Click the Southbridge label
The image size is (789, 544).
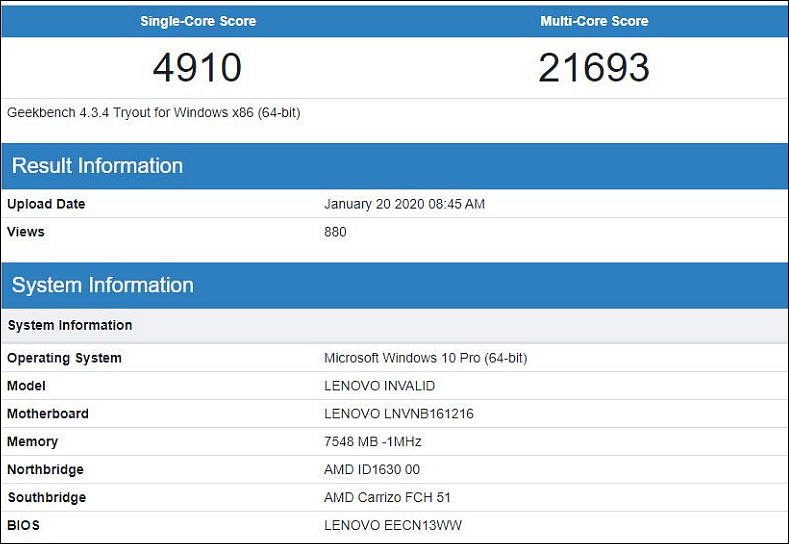tap(47, 497)
